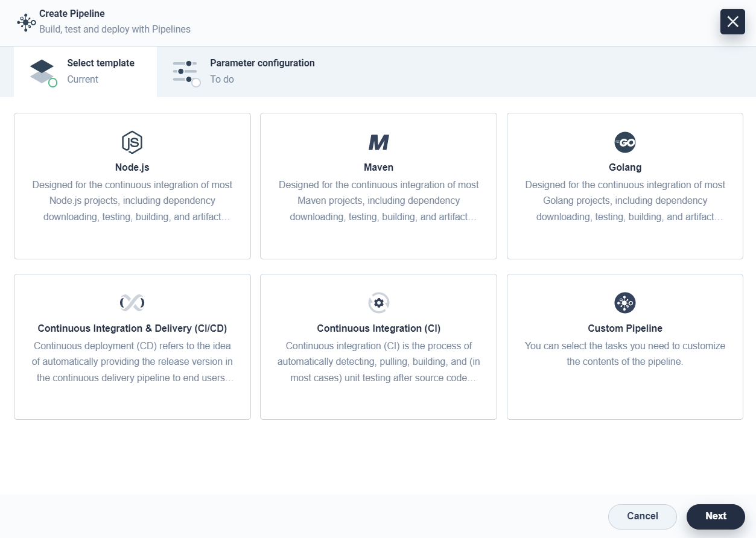Select the Node.js template title
Viewport: 756px width, 538px height.
(132, 168)
